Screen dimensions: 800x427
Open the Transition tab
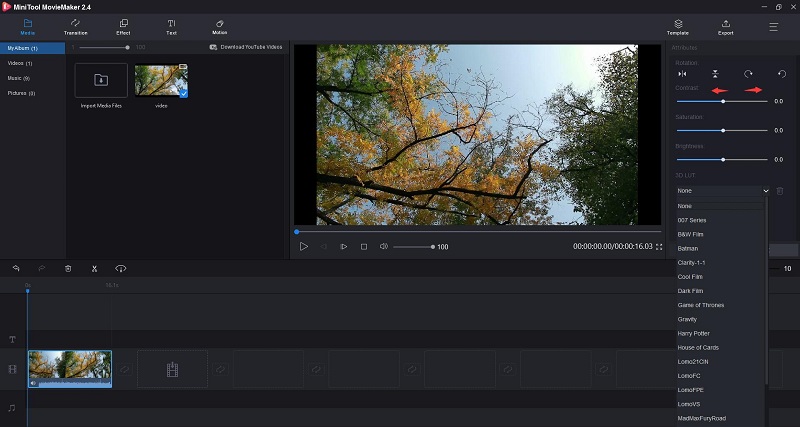tap(76, 28)
